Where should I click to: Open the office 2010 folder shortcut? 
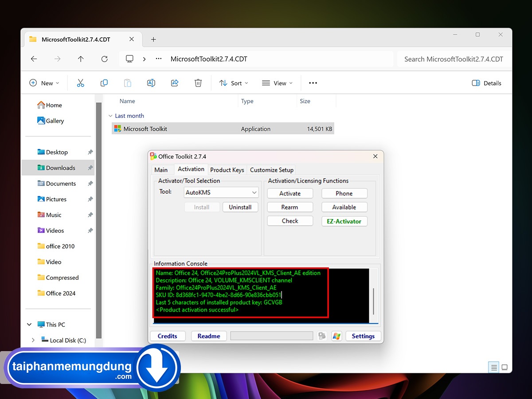[56, 246]
